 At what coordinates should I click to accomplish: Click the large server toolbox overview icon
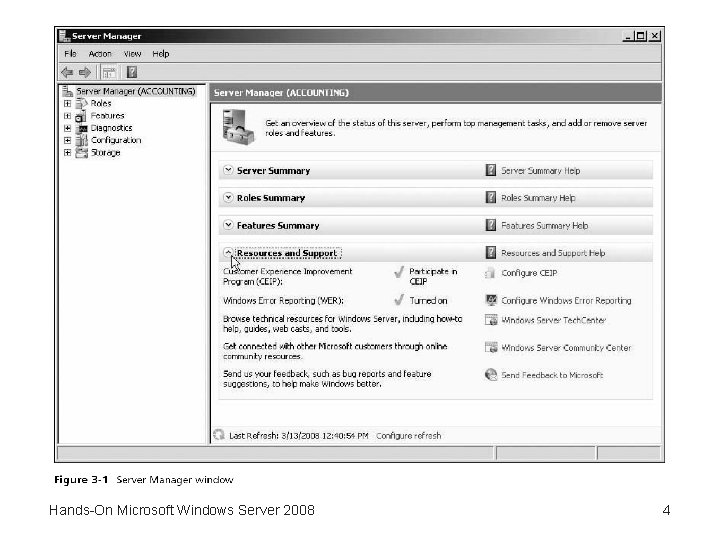237,127
